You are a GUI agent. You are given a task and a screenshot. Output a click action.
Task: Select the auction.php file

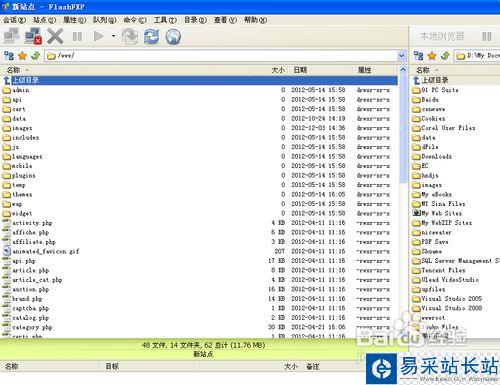30,289
